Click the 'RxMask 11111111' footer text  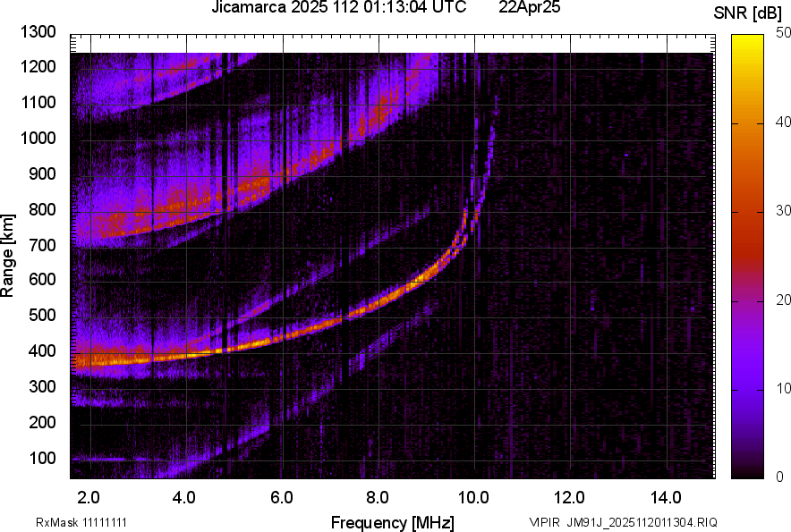click(x=81, y=522)
